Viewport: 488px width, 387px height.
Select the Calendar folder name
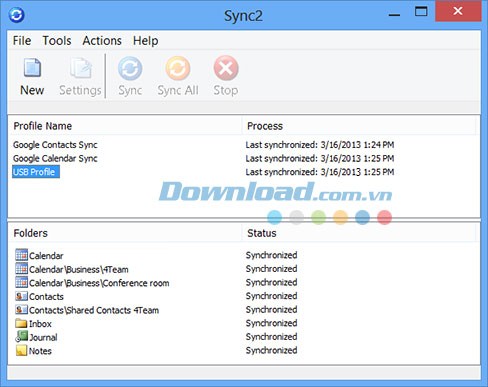click(46, 256)
